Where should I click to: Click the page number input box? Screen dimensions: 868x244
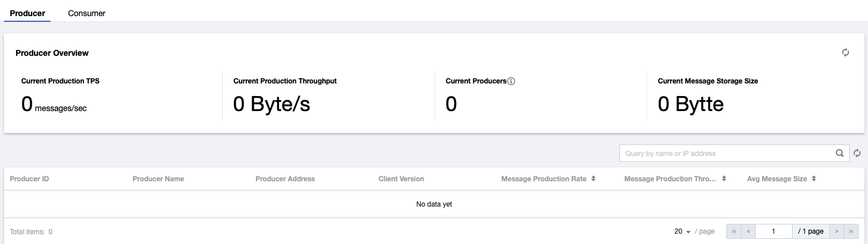click(x=774, y=231)
